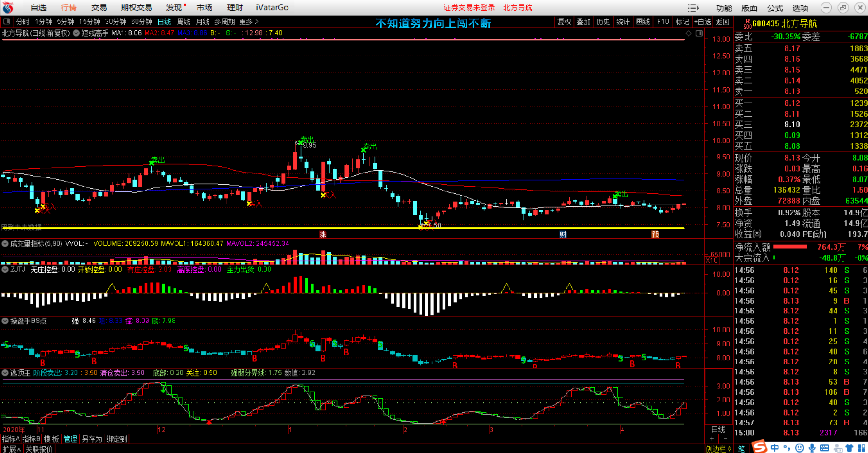Open the 预 forecast marker on the chart
The height and width of the screenshot is (453, 868).
(x=655, y=234)
